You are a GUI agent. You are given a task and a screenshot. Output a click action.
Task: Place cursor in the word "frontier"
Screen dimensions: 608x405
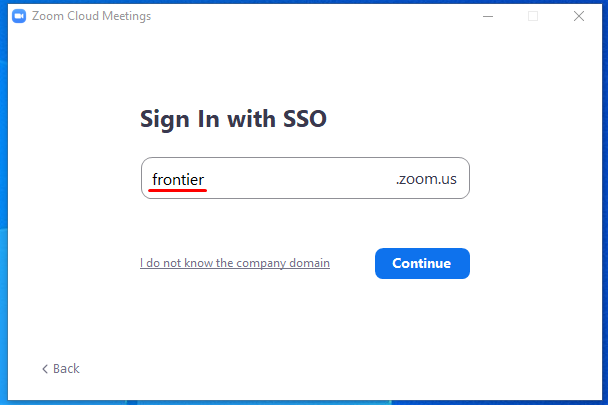178,180
